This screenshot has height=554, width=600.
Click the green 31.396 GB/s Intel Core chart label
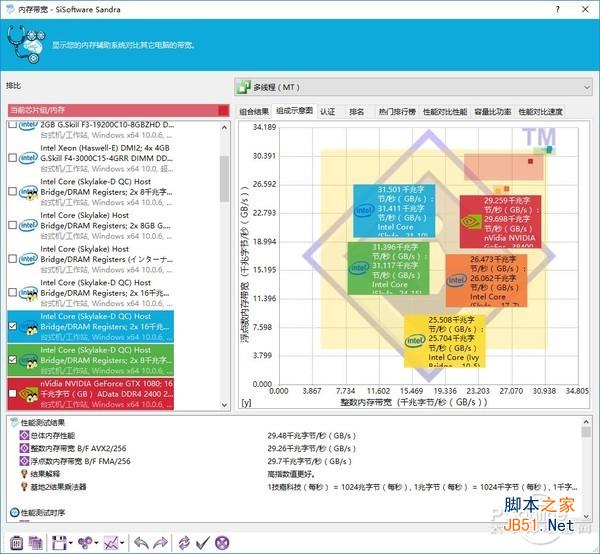tap(388, 268)
